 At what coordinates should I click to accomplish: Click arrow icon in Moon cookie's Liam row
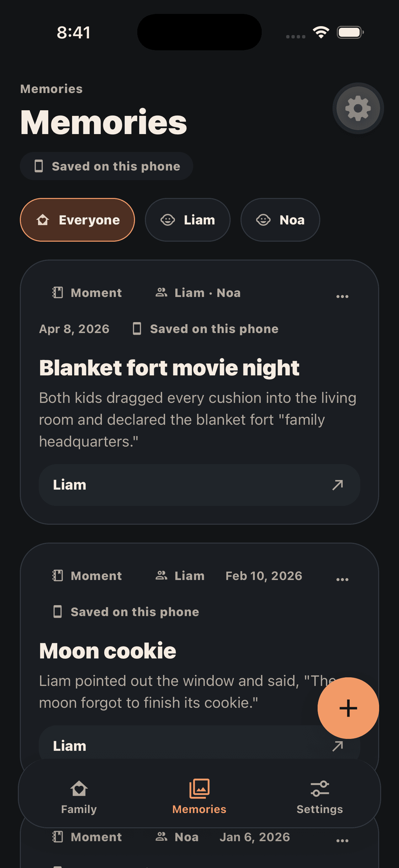coord(338,746)
